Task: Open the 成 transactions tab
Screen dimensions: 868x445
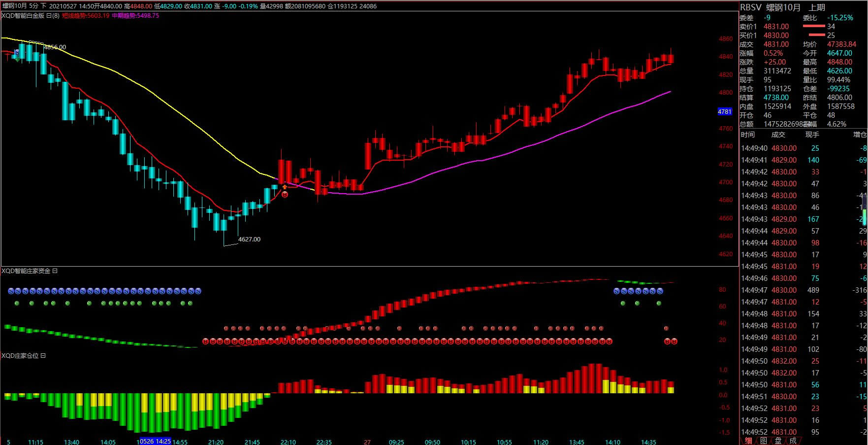Action: [792, 441]
